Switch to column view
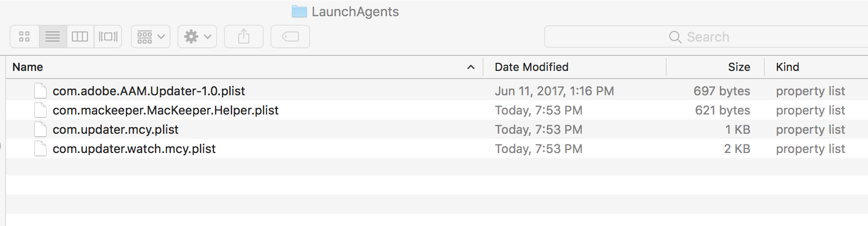The height and width of the screenshot is (226, 868). (x=80, y=36)
